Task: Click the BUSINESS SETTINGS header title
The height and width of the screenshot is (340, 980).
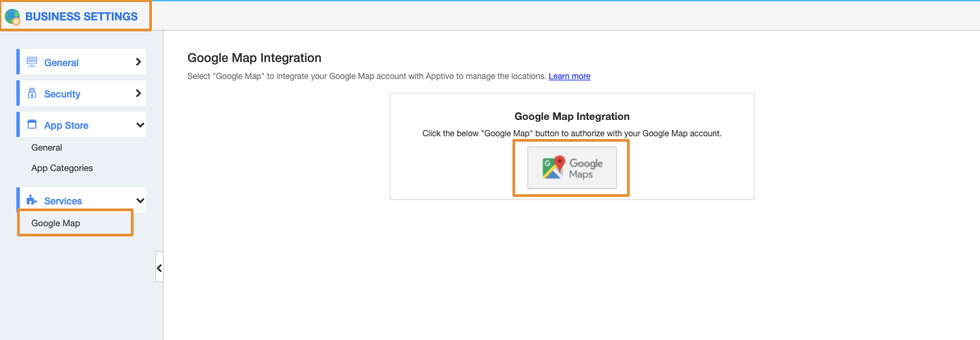Action: (81, 16)
